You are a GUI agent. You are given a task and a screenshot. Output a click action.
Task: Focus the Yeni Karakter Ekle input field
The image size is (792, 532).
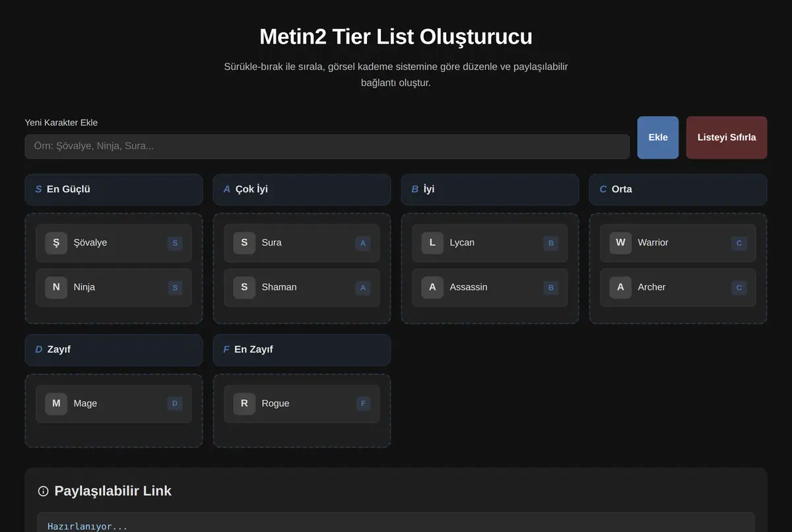pyautogui.click(x=327, y=147)
